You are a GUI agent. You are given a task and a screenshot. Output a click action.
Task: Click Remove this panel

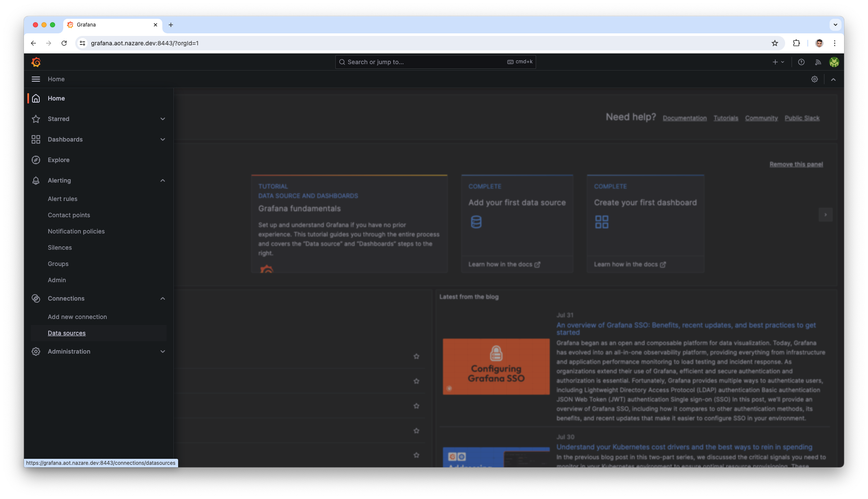coord(796,164)
